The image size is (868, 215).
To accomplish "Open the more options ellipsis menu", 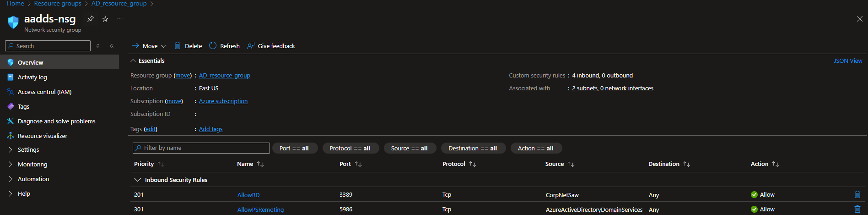I will click(x=120, y=19).
